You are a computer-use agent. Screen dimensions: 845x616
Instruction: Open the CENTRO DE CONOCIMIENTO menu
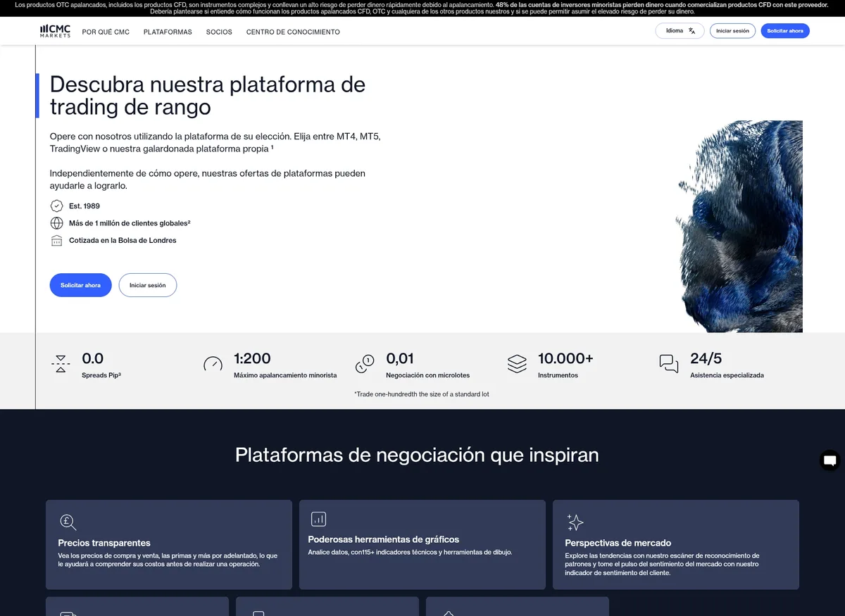click(x=293, y=32)
